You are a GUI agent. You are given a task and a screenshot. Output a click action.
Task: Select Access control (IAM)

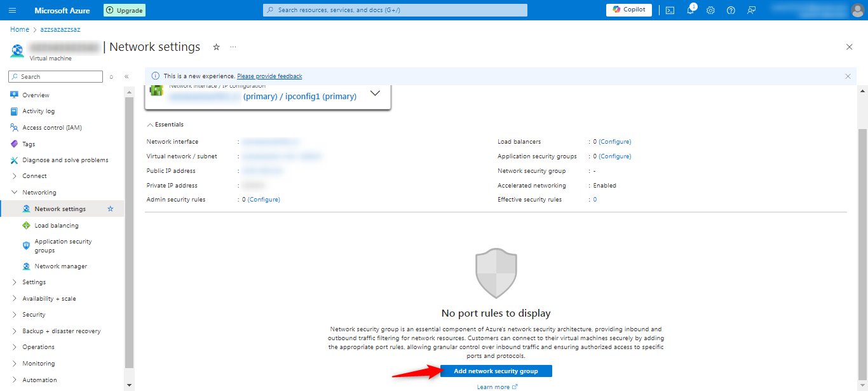[x=52, y=127]
